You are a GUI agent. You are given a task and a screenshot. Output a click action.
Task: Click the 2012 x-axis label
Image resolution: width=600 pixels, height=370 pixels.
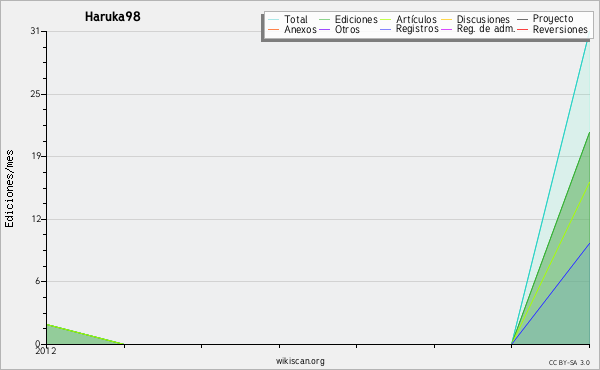coord(46,350)
